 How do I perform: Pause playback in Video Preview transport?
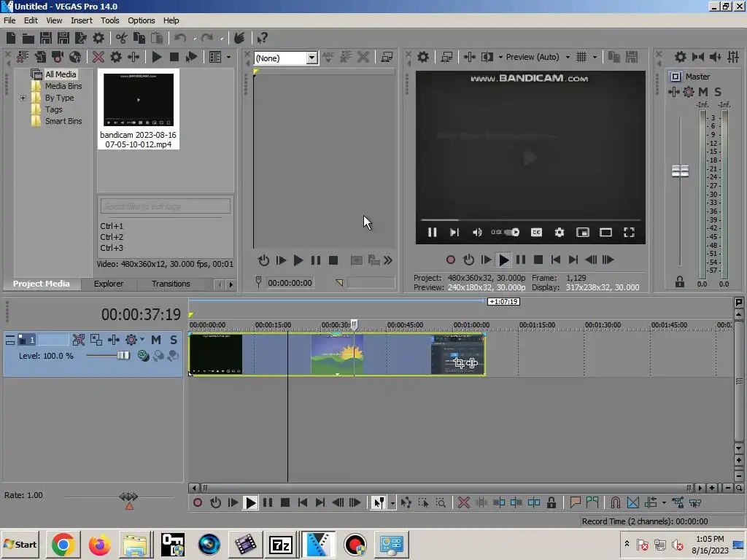[521, 260]
